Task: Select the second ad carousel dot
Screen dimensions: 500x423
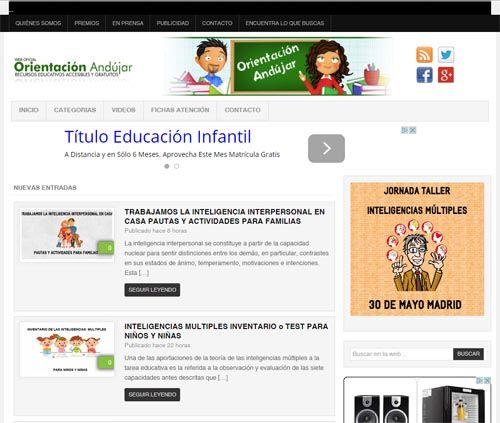Action: tap(176, 166)
